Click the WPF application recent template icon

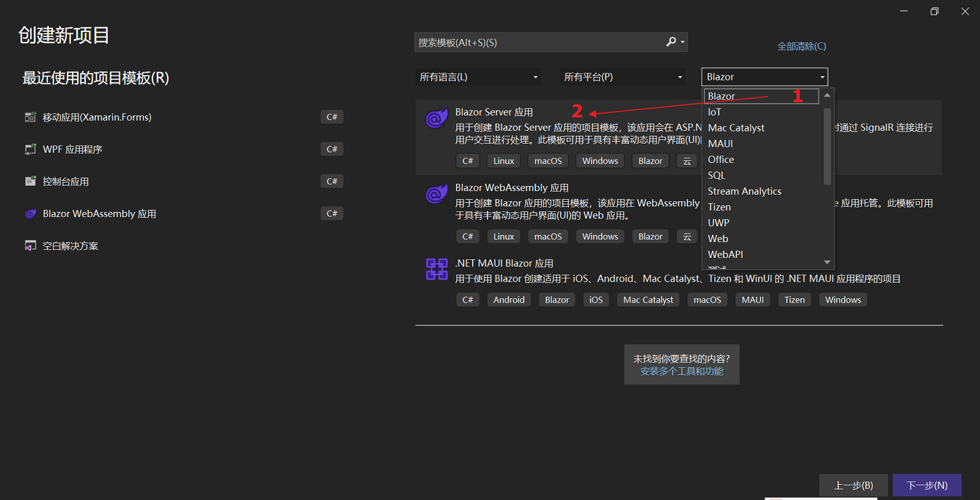[x=30, y=149]
